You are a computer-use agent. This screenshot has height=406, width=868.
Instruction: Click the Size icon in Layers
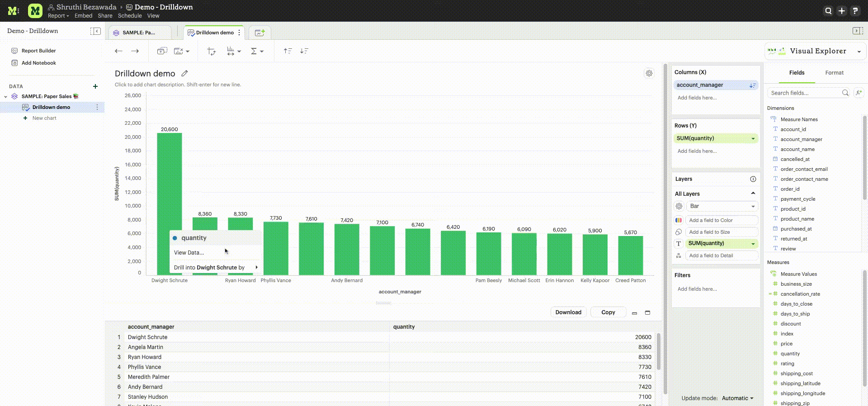coord(679,232)
